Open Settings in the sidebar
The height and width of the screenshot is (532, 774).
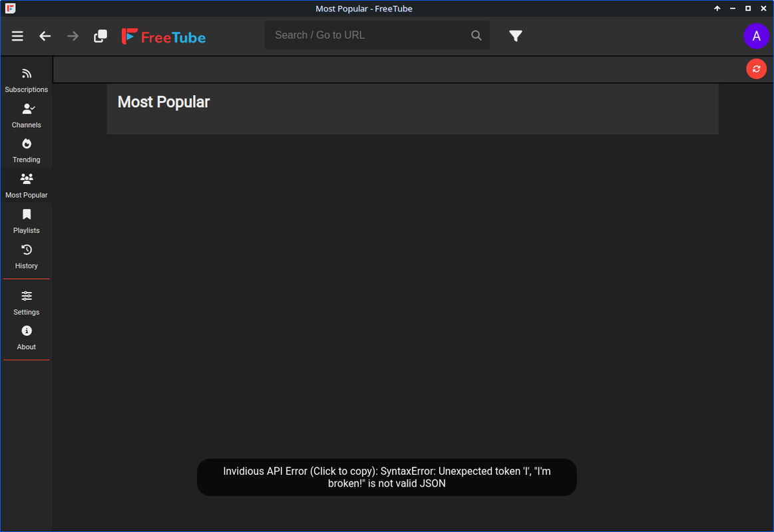coord(26,303)
